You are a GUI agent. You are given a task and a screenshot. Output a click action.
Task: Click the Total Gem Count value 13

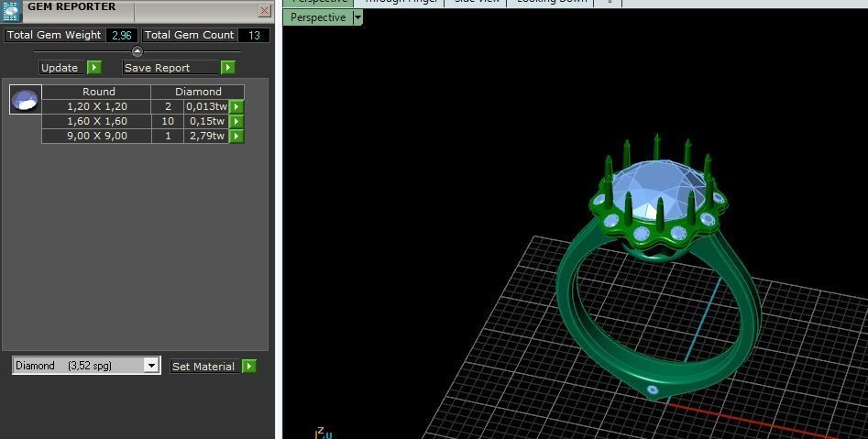click(x=254, y=35)
